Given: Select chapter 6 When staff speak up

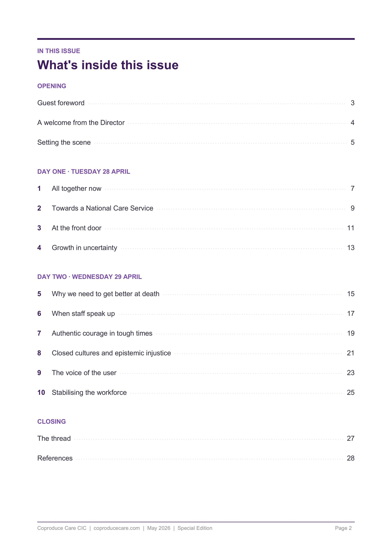Looking at the screenshot, I should [x=196, y=314].
